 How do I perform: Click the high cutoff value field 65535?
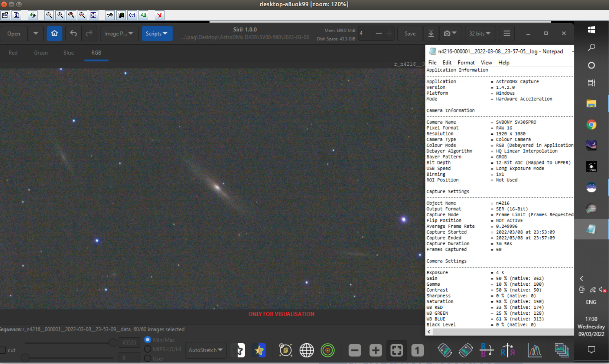pos(129,342)
